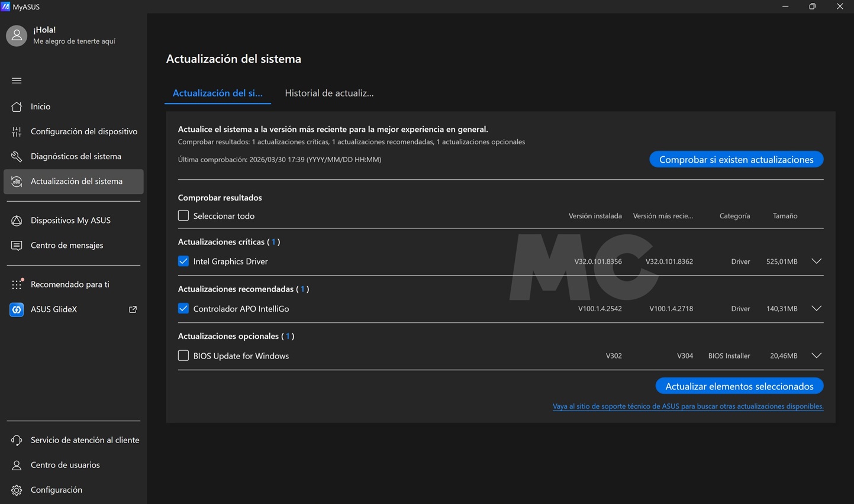Screen dimensions: 854x504
Task: Enable the BIOS Update for Windows checkbox
Action: click(x=183, y=356)
